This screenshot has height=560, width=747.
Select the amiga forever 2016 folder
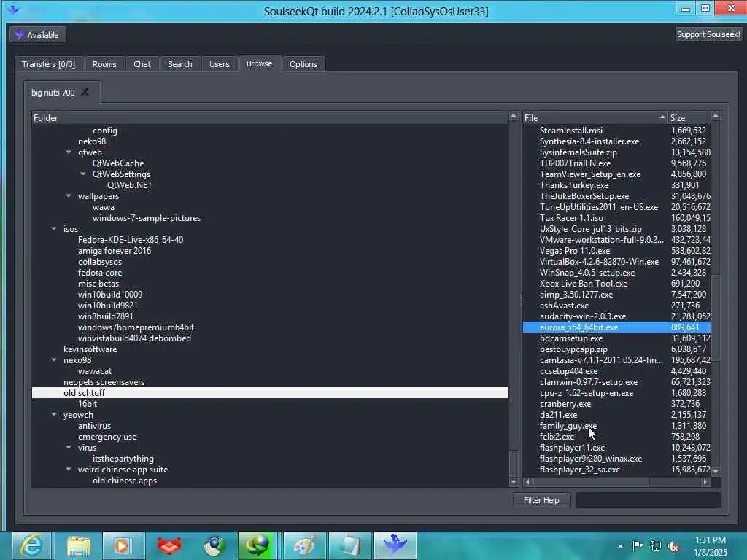115,251
